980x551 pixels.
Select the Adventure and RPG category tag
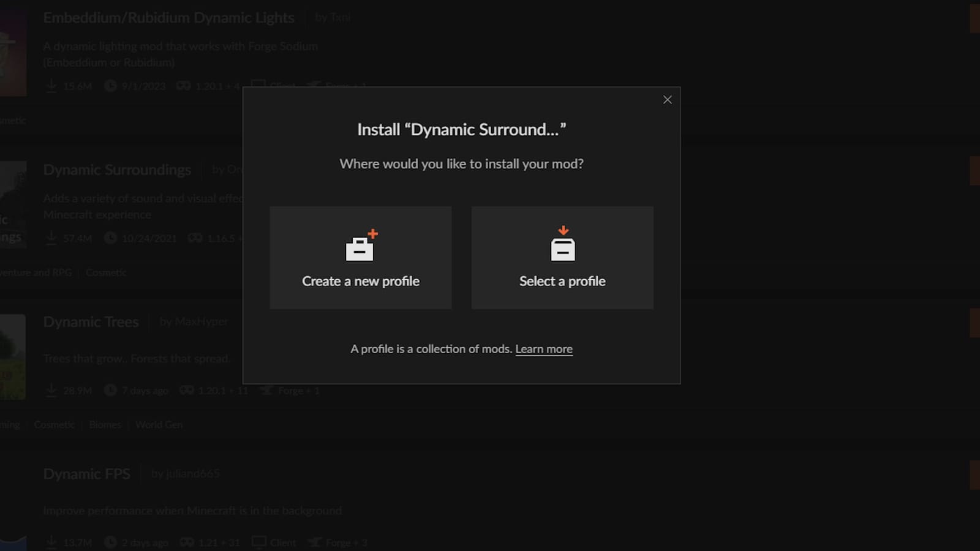[35, 272]
